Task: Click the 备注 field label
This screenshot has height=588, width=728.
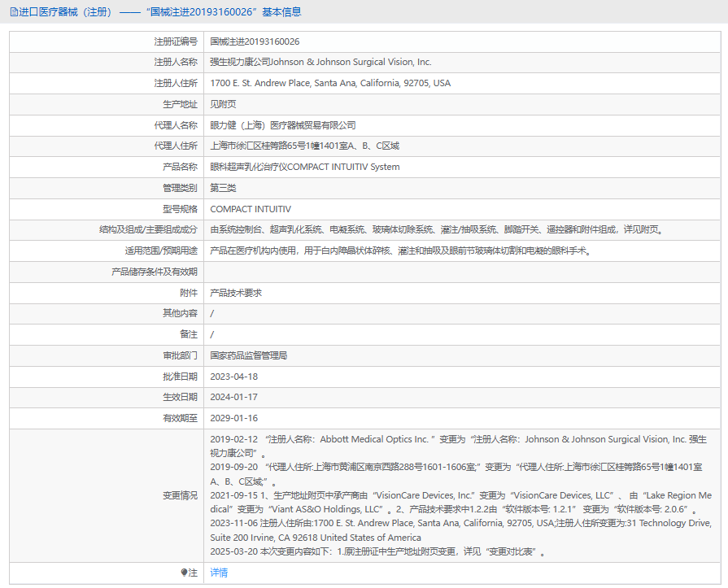Action: click(x=189, y=334)
